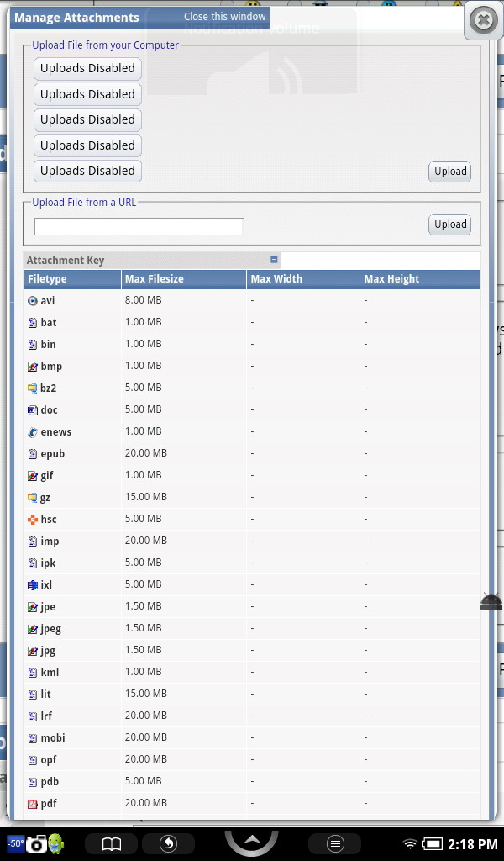Click the third Uploads Disabled button
This screenshot has width=504, height=861.
(x=87, y=119)
